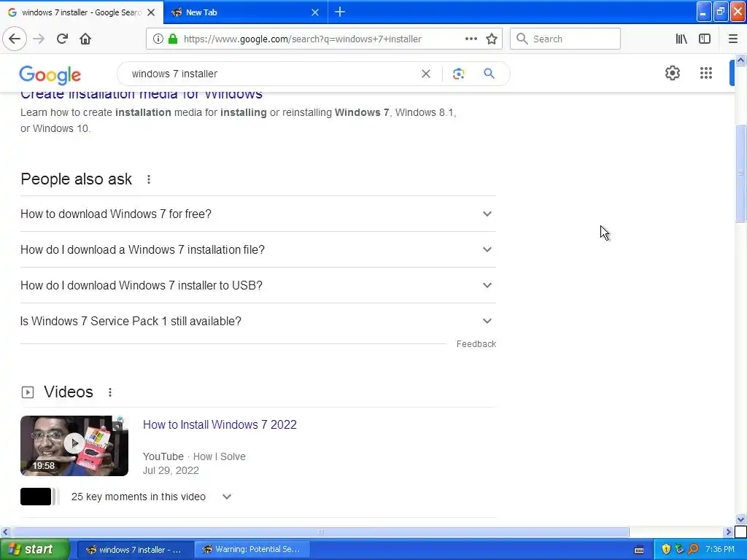Screen dimensions: 747x560
Task: Toggle the sidebar view icon
Action: (x=705, y=39)
